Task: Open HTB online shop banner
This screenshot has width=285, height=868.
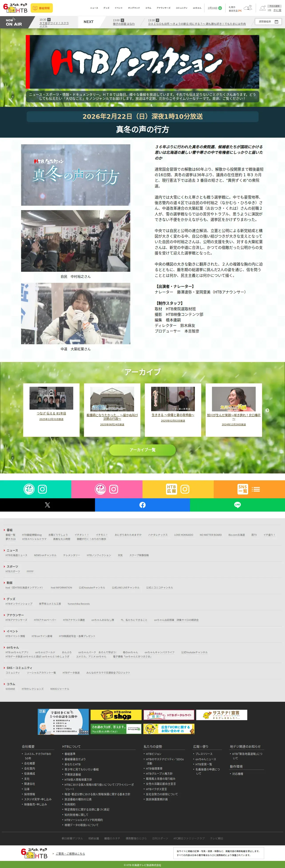Action: click(116, 715)
